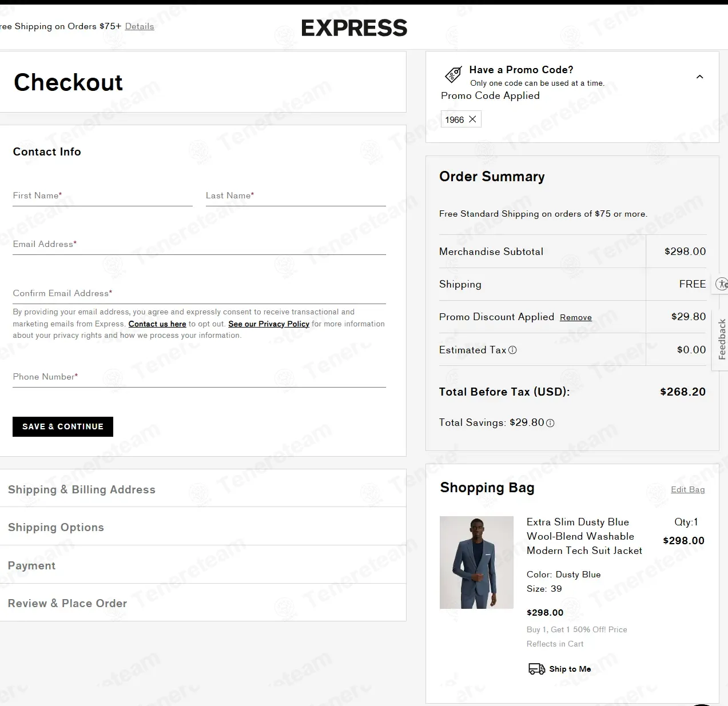Click the Contact us here link
Image resolution: width=728 pixels, height=706 pixels.
[x=157, y=324]
